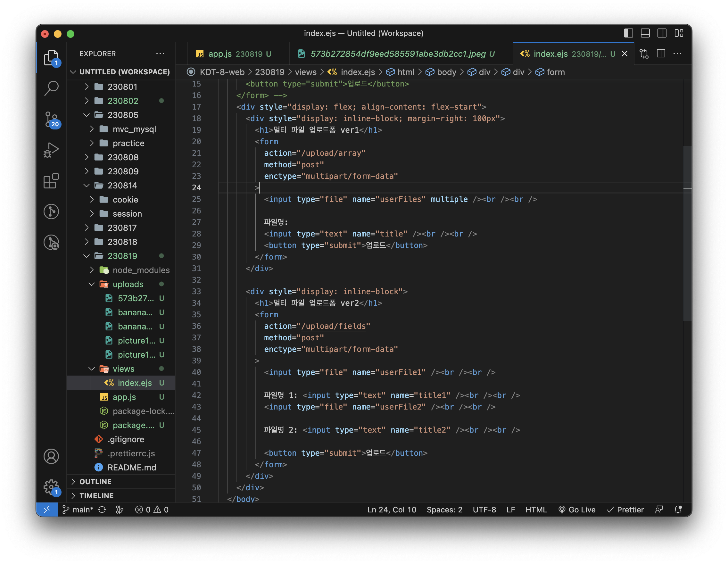Click line number 33 in the gutter
Image resolution: width=728 pixels, height=564 pixels.
tap(196, 291)
